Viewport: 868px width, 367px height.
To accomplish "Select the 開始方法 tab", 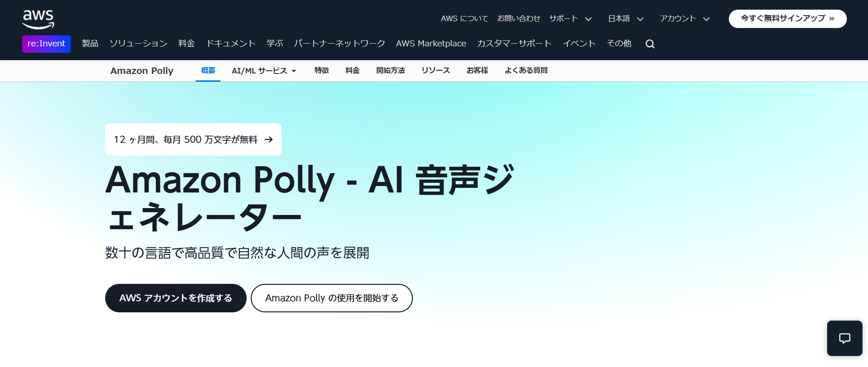I will (390, 70).
